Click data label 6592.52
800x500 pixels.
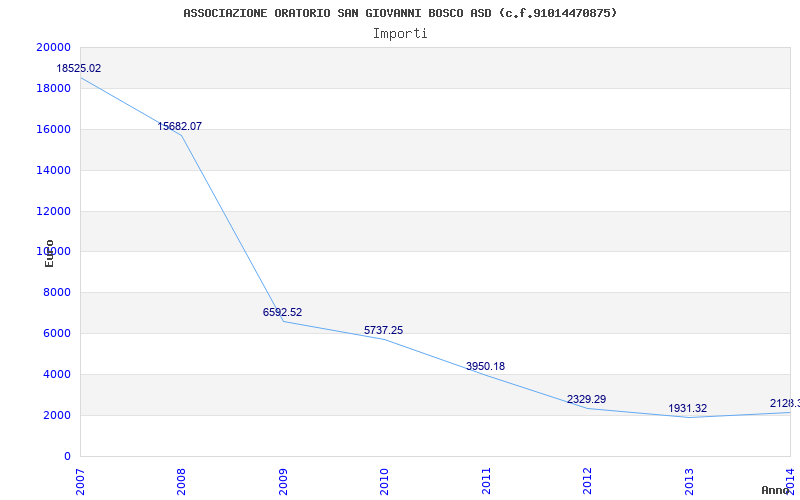point(282,312)
